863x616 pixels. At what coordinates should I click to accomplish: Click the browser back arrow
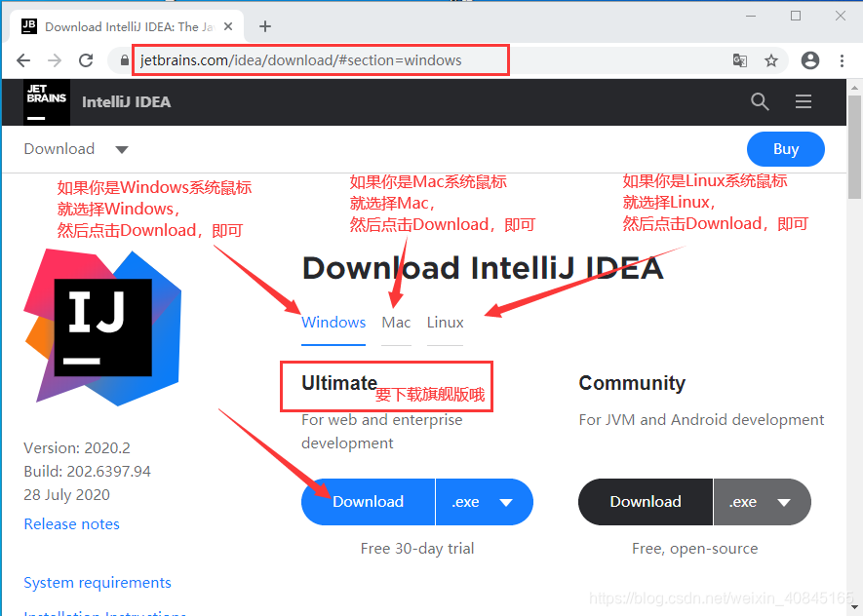pyautogui.click(x=23, y=60)
